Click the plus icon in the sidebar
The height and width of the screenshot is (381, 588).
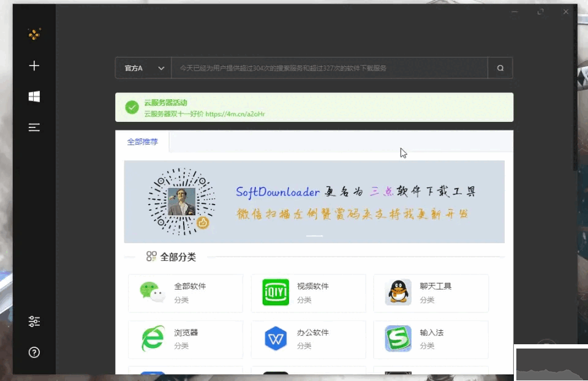(x=34, y=66)
